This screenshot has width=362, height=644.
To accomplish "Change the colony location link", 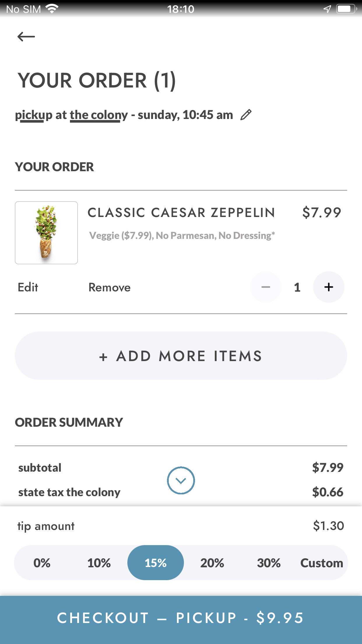I will (99, 115).
